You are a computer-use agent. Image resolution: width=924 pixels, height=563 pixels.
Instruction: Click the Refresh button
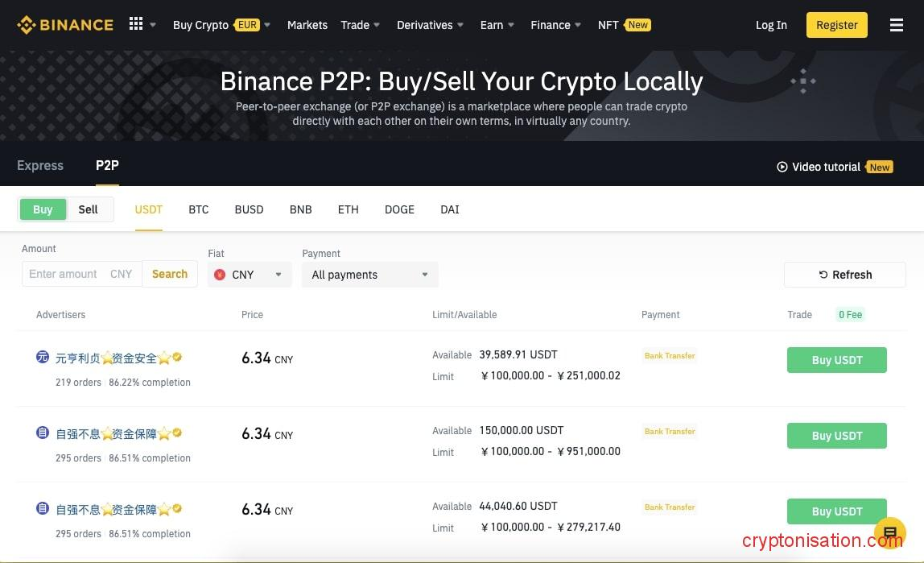click(x=844, y=275)
